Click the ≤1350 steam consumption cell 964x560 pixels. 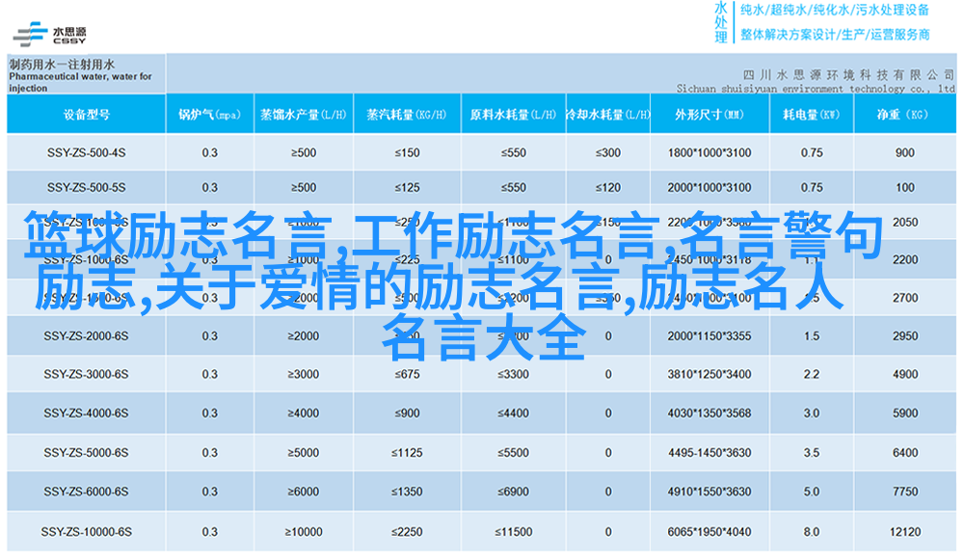(407, 492)
